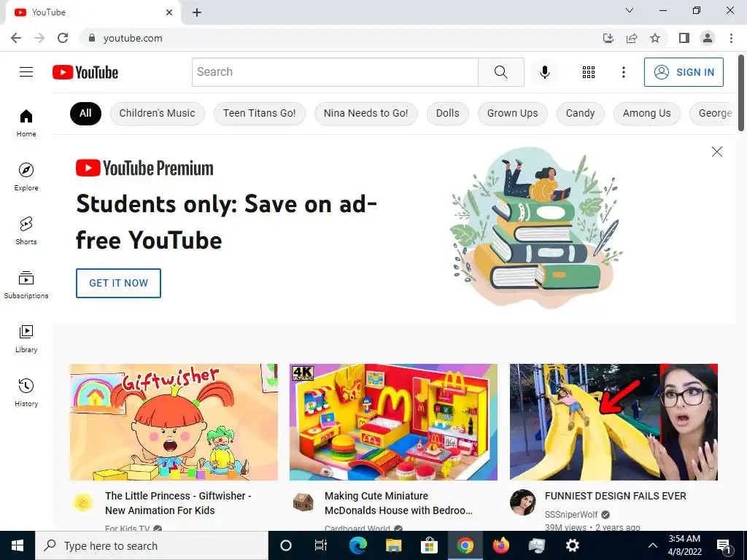Open a new browser tab
Viewport: 747px width, 560px height.
tap(197, 12)
